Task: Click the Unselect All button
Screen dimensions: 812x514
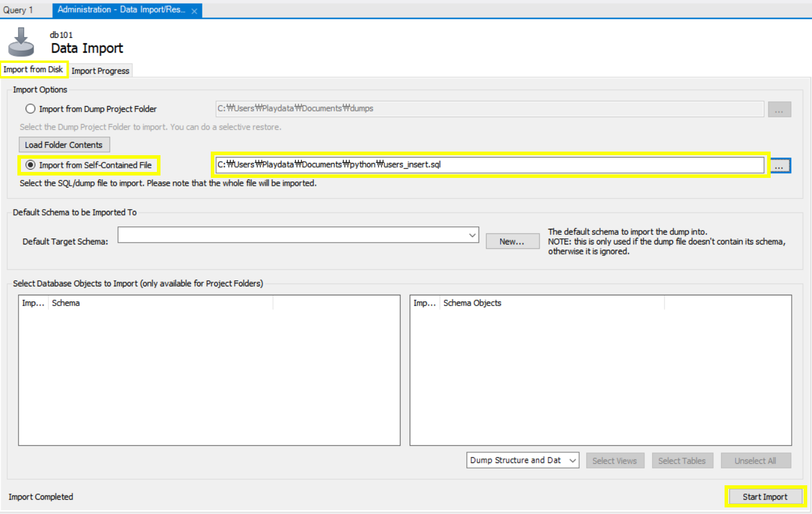Action: tap(756, 461)
